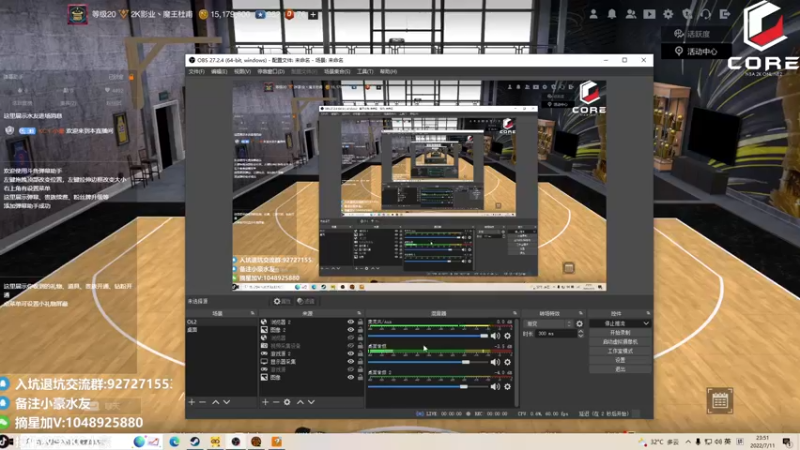The image size is (800, 450).
Task: Move the selected source up
Action: (x=300, y=402)
